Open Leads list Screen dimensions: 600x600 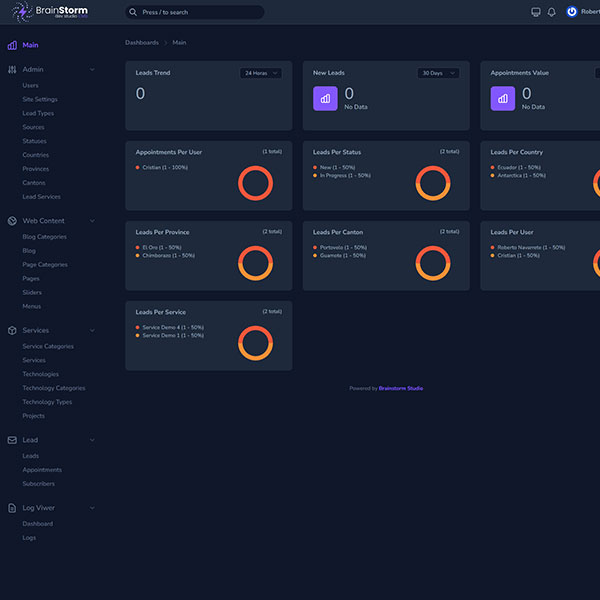tap(30, 456)
